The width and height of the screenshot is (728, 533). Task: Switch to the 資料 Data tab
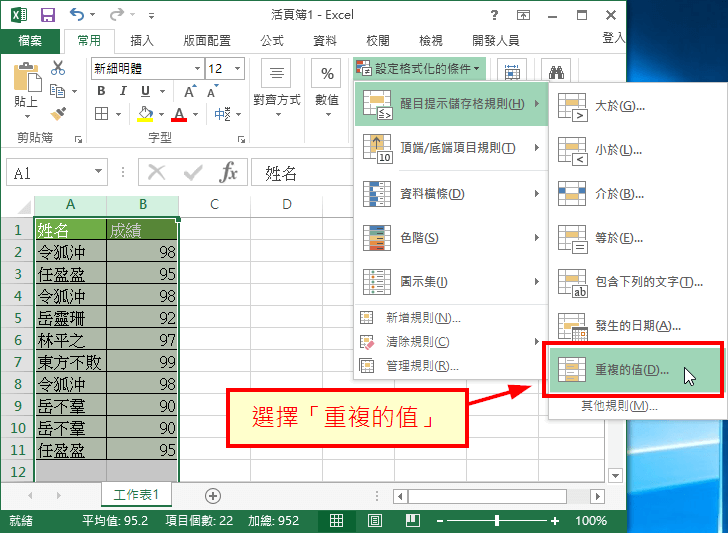325,41
